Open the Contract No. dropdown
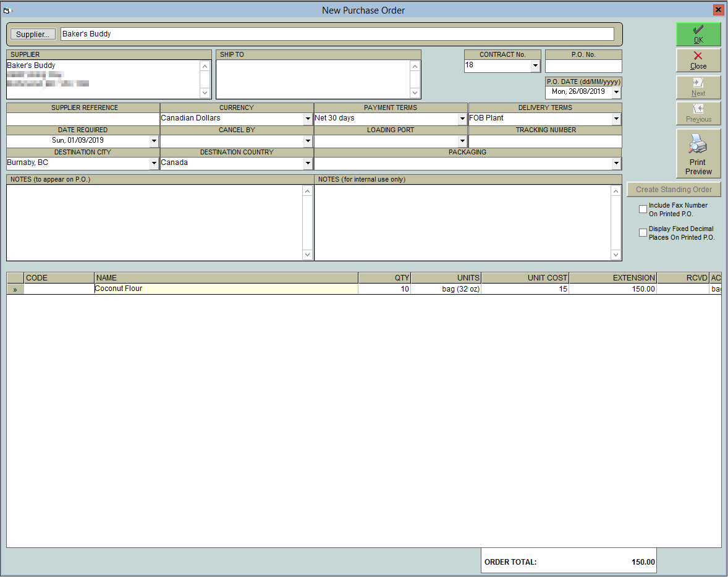 click(535, 65)
